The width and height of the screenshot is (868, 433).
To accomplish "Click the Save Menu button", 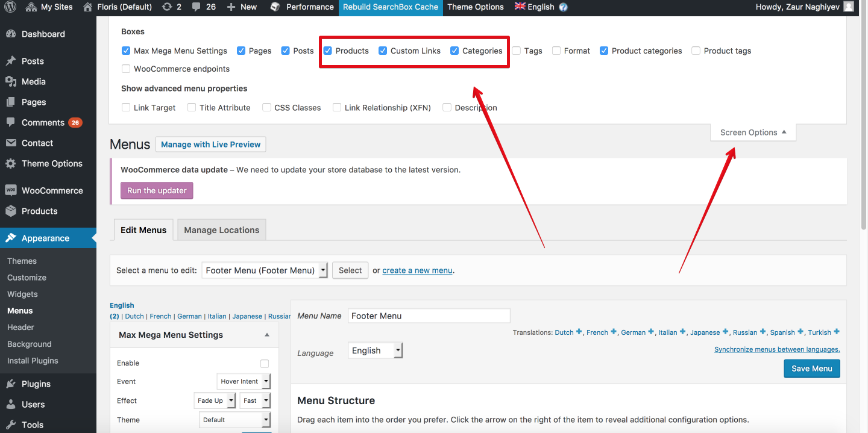I will [812, 369].
